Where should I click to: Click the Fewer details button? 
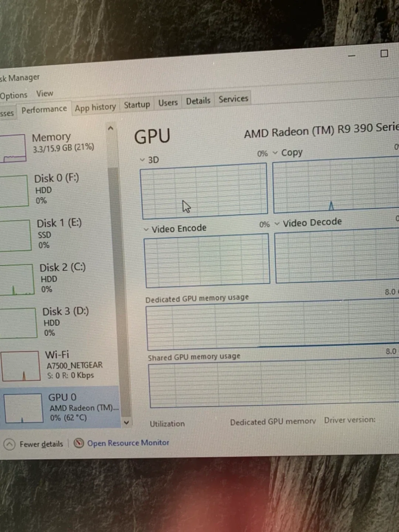(42, 444)
